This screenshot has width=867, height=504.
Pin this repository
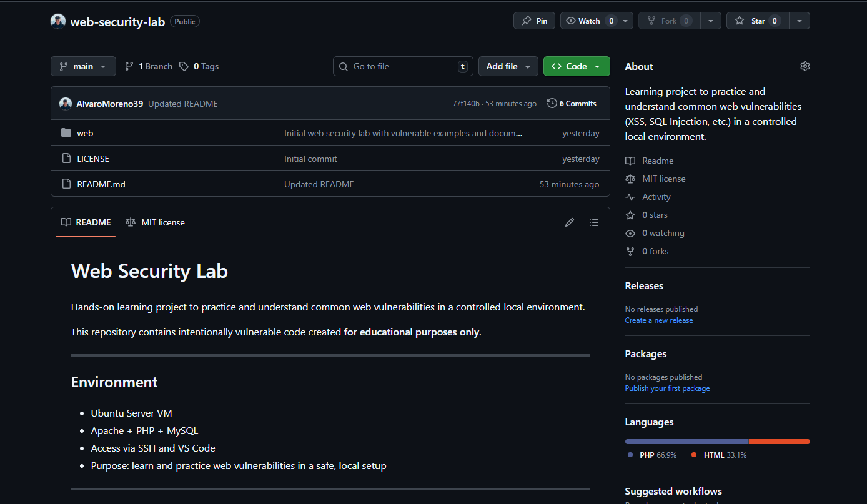click(x=533, y=20)
